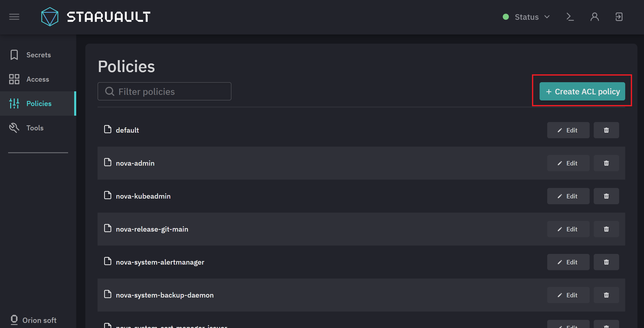The width and height of the screenshot is (644, 328).
Task: Open the Secrets section
Action: pos(38,55)
